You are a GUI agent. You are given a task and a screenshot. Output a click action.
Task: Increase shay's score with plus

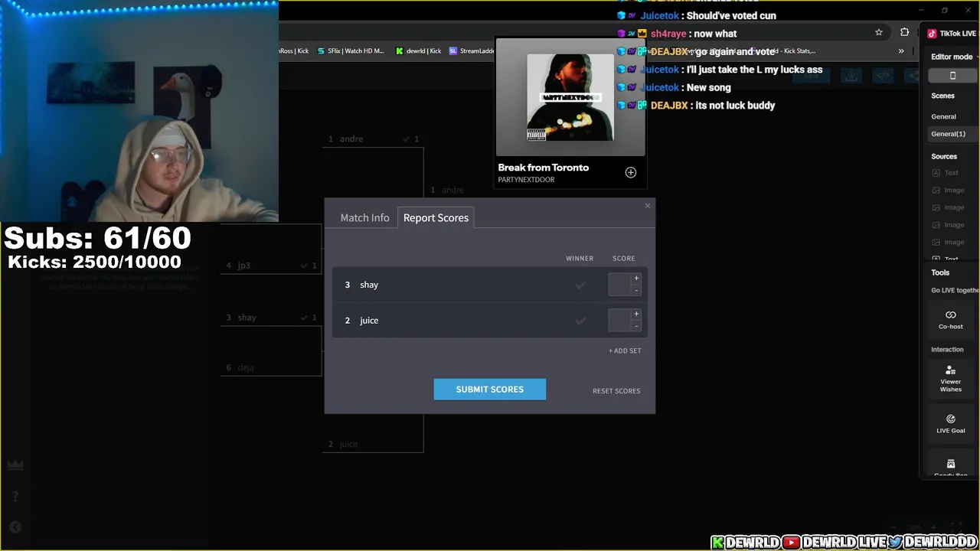636,279
